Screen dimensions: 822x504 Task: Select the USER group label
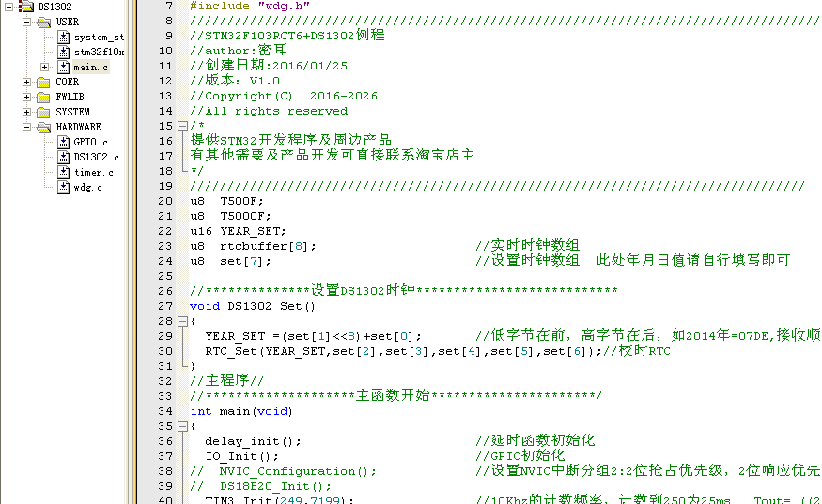[x=67, y=22]
